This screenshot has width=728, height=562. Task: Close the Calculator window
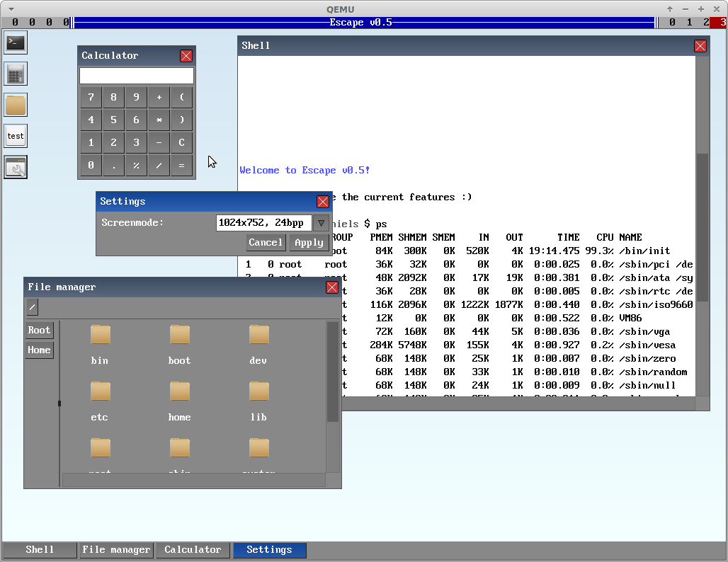point(186,56)
